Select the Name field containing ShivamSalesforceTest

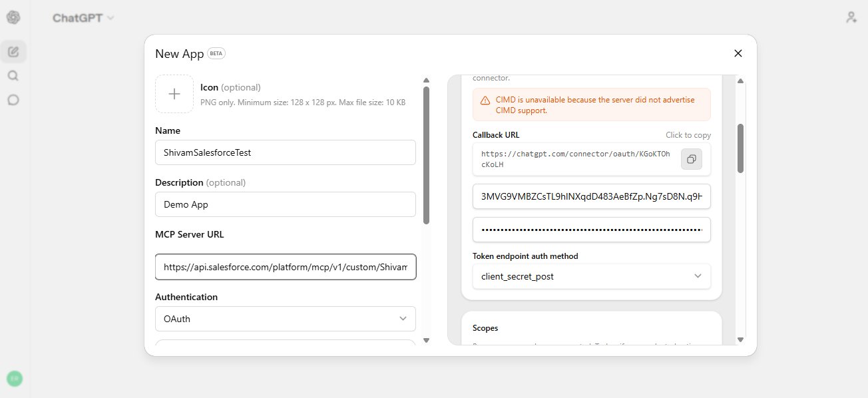coord(285,152)
